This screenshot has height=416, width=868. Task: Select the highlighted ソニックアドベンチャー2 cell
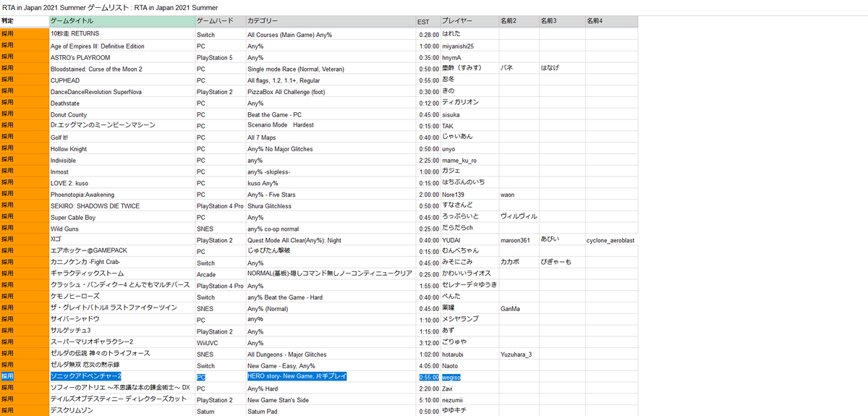[x=122, y=377]
